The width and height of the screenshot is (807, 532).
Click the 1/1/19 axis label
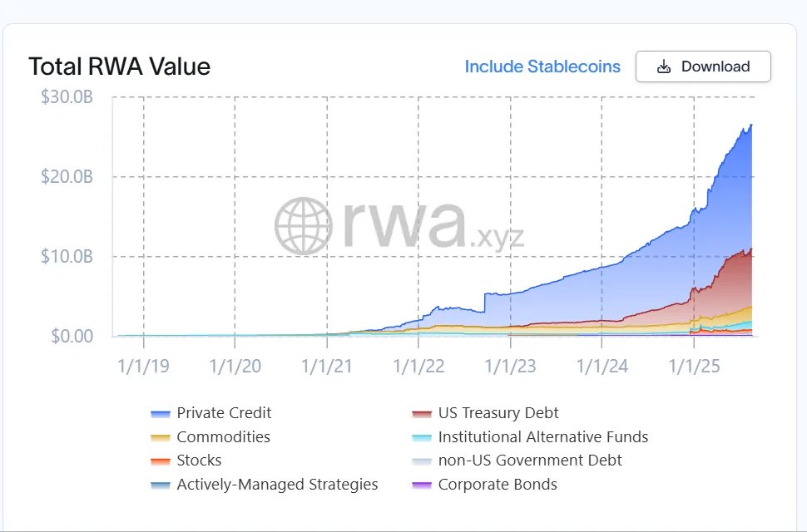pos(143,365)
